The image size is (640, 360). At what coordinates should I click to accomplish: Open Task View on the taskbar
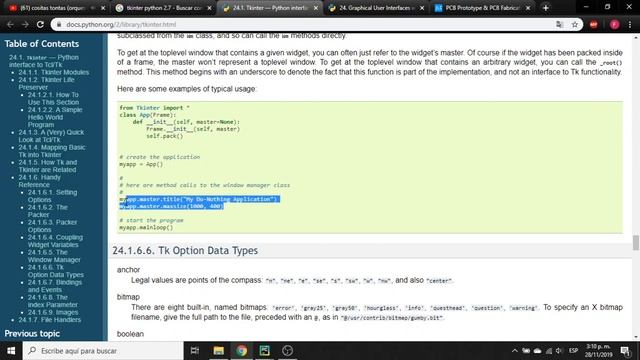pyautogui.click(x=195, y=351)
